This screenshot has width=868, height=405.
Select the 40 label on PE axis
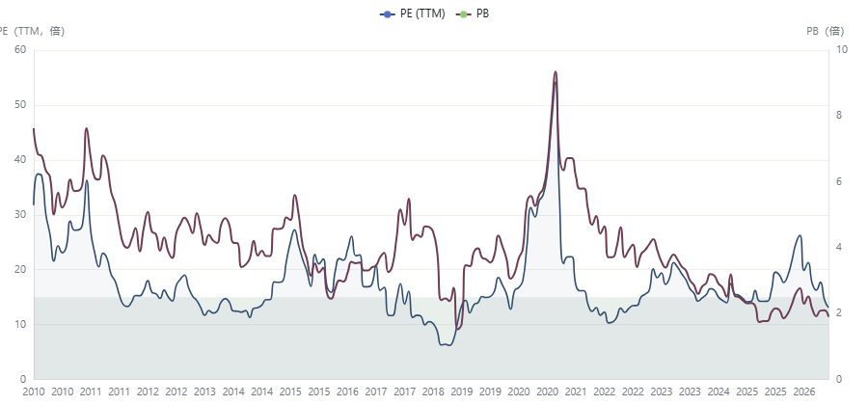click(x=21, y=160)
